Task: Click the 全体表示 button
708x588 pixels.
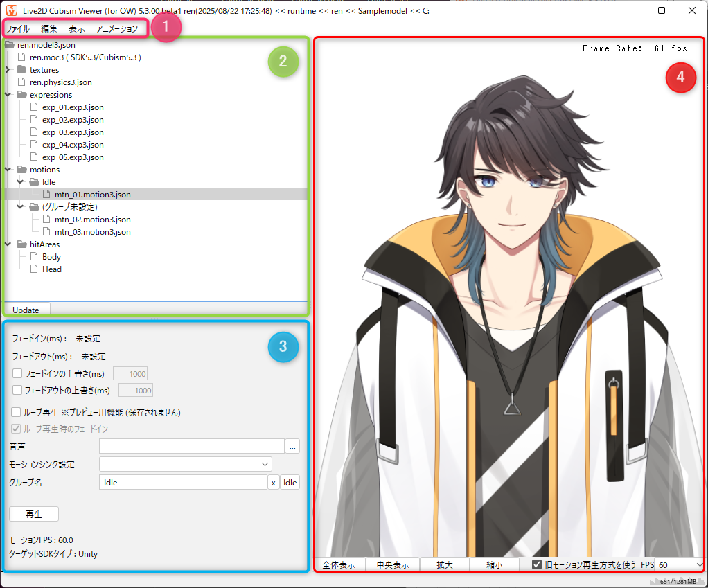Action: [x=340, y=564]
